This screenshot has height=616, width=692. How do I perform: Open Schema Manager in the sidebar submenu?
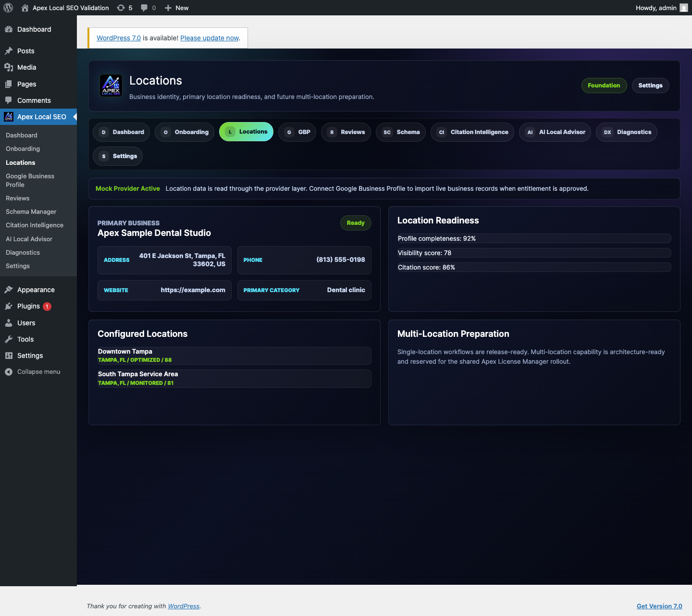(x=31, y=212)
